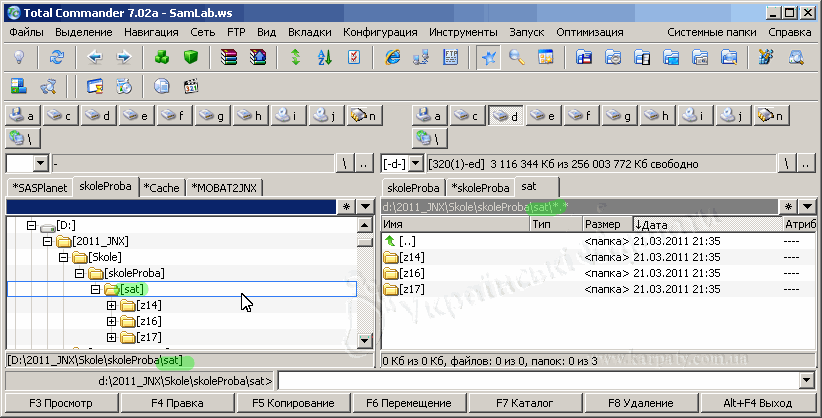Open the left panel drive dropdown

[41, 164]
